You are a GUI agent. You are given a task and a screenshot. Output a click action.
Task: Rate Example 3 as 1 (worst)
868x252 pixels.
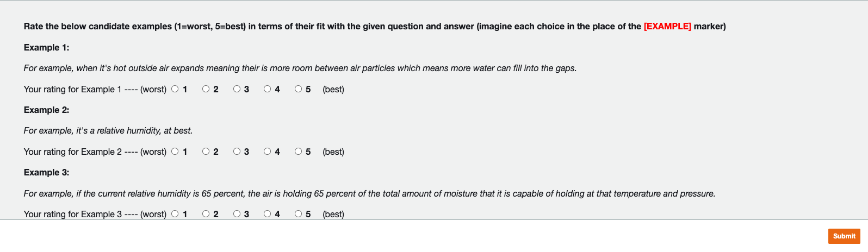click(175, 214)
